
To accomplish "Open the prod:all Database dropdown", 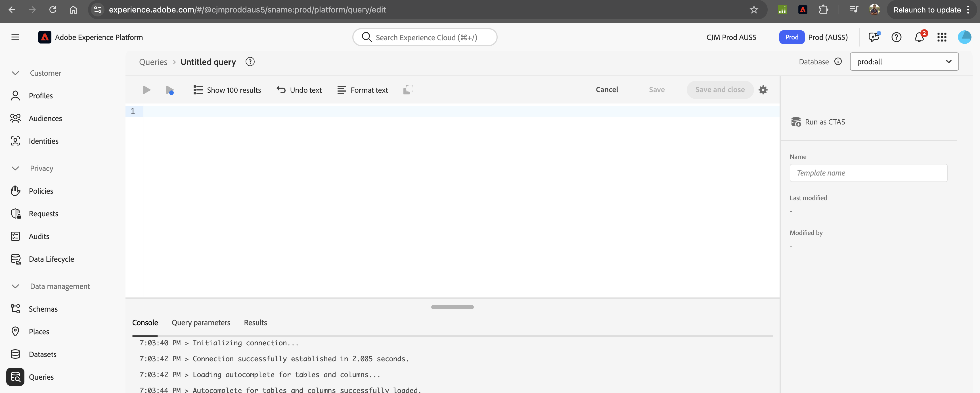I will tap(904, 61).
